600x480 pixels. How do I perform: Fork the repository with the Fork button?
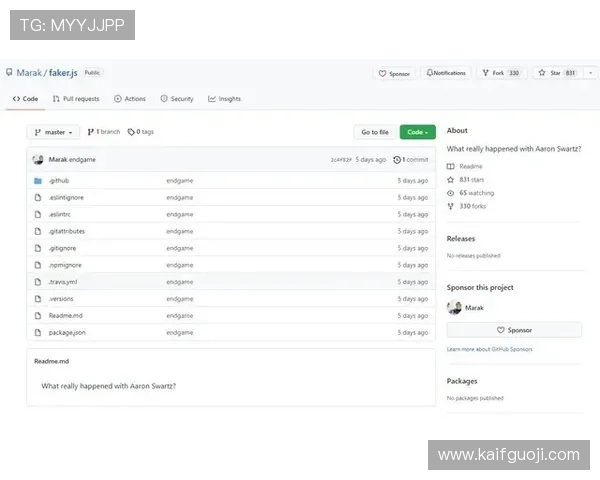tap(501, 73)
